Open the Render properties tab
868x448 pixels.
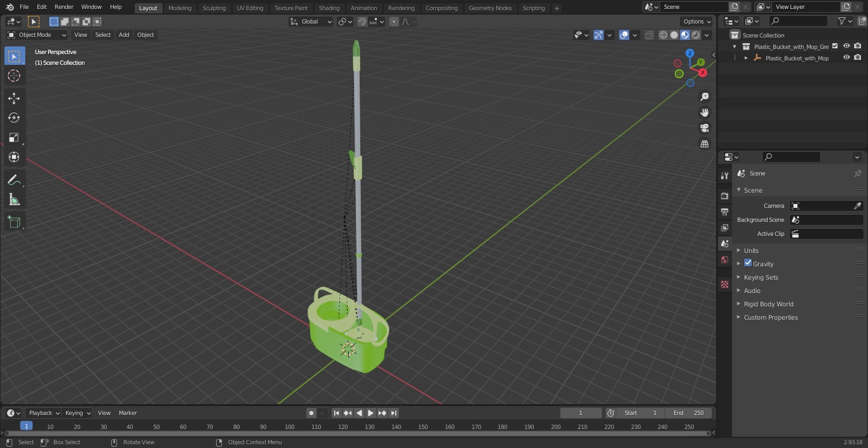point(724,196)
